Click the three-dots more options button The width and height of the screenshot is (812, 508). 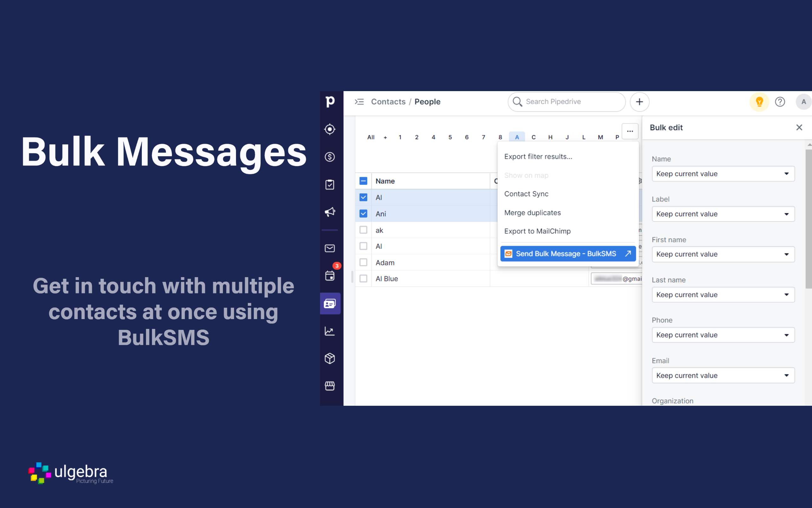(x=630, y=131)
